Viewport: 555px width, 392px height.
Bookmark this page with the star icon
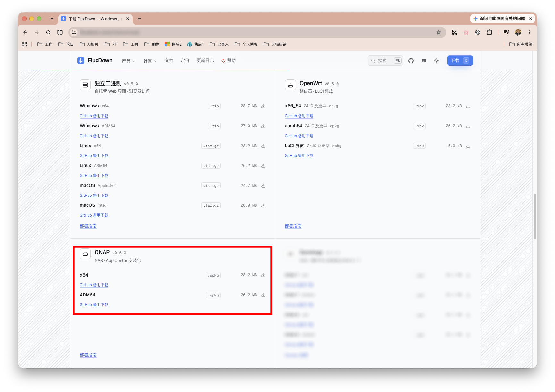click(439, 32)
